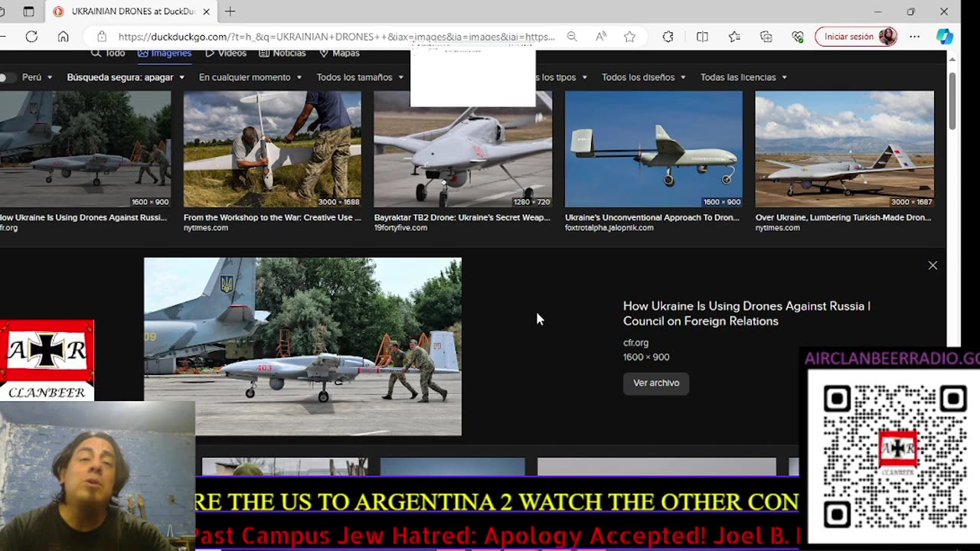Click the large preview image of the drone

(x=302, y=347)
